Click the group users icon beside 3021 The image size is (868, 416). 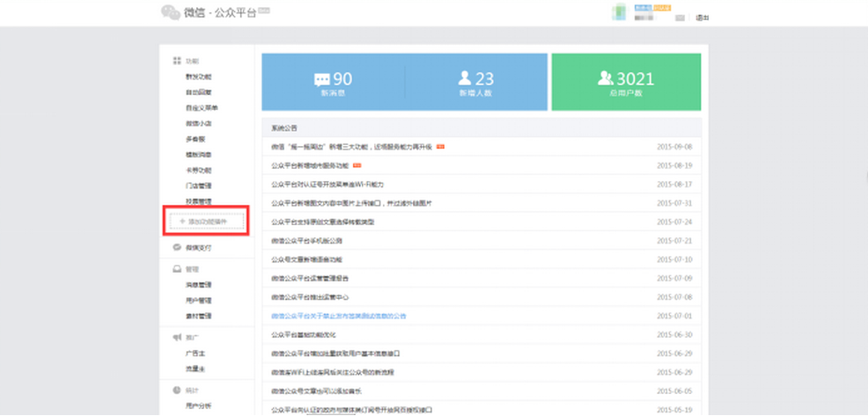pos(607,79)
